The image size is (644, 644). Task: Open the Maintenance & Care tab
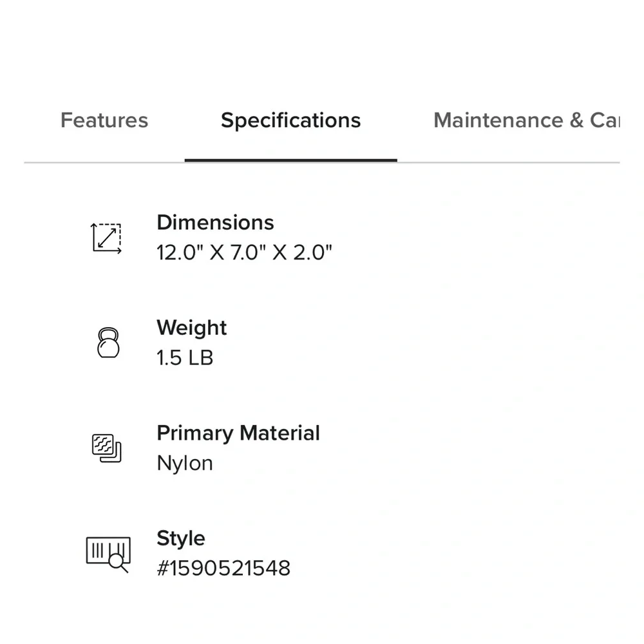click(527, 120)
